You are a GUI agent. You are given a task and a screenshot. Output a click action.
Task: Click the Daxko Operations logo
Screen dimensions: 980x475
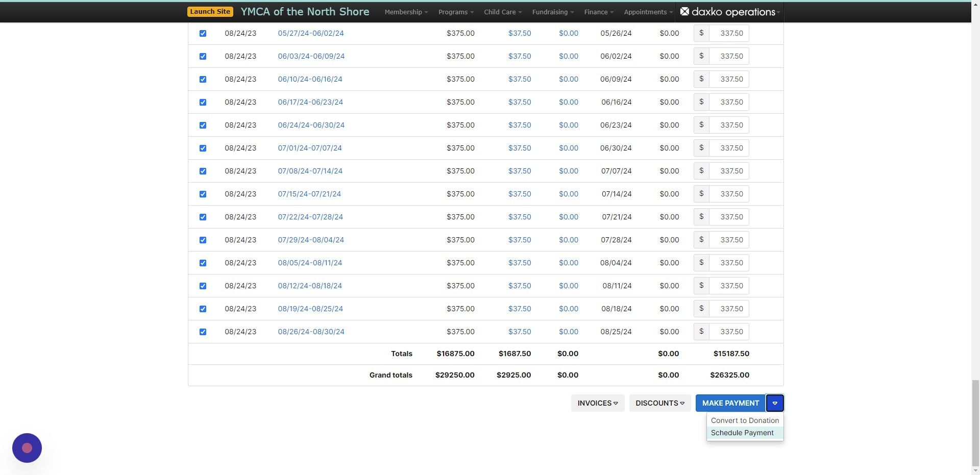(728, 12)
